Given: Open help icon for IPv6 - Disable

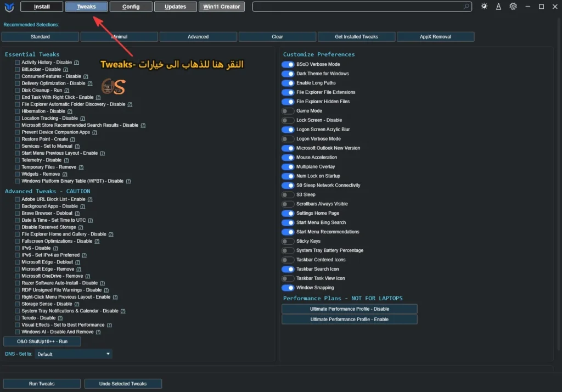Looking at the screenshot, I should tap(55, 248).
